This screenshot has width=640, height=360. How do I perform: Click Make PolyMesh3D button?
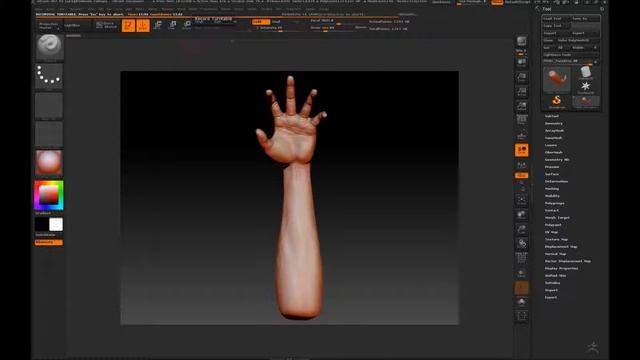pyautogui.click(x=578, y=40)
